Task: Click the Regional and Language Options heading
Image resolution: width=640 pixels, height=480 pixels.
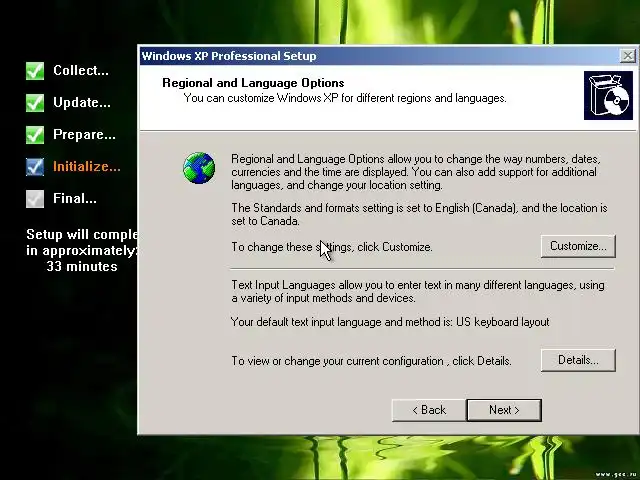Action: click(x=253, y=83)
